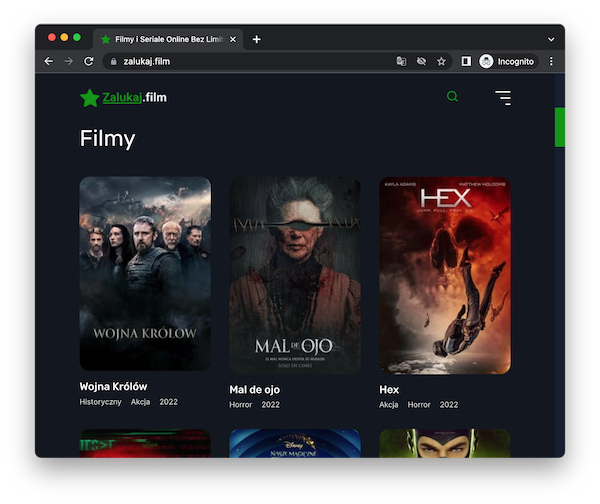Open the Disney Nasze magiczne poster
Viewport: 600px width, 504px height.
[x=295, y=443]
